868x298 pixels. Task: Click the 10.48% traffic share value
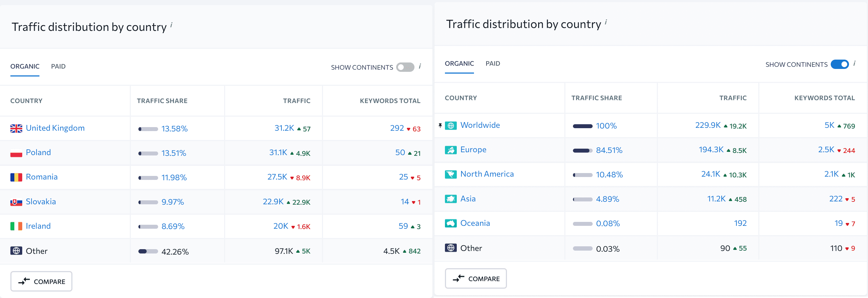[610, 175]
